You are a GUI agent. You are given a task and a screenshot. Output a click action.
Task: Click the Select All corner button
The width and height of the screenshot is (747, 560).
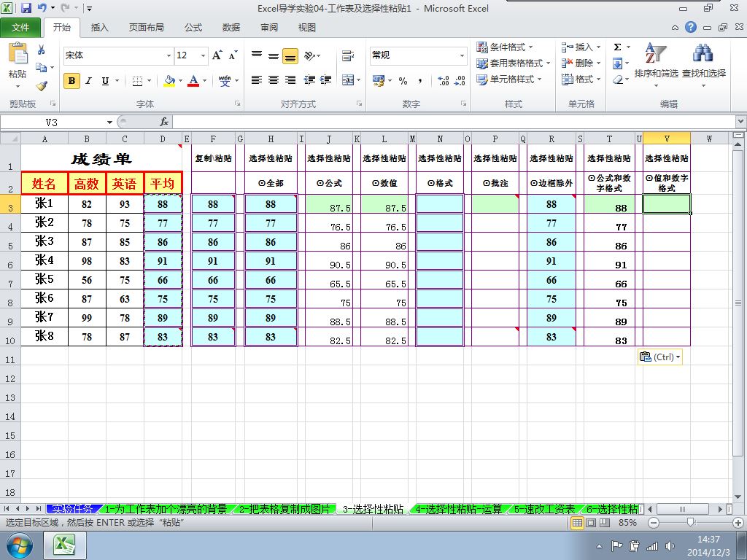tap(10, 139)
